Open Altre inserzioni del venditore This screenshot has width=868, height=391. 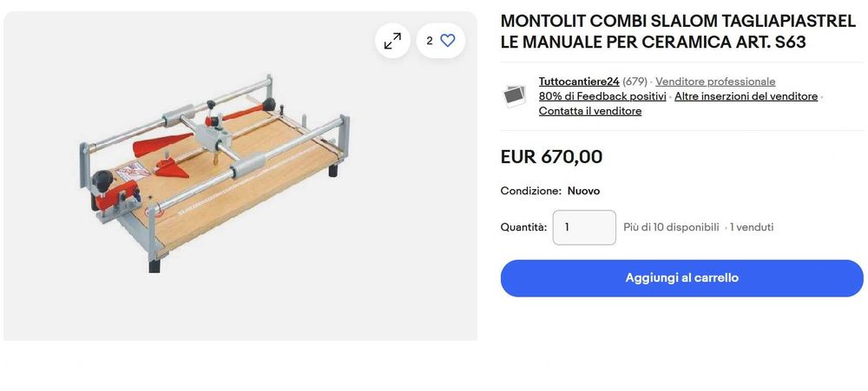[x=746, y=96]
